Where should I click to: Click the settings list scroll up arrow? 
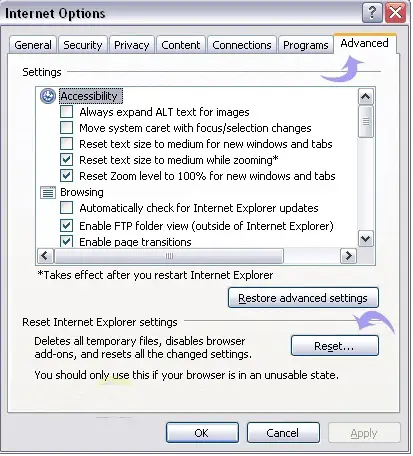tap(366, 97)
